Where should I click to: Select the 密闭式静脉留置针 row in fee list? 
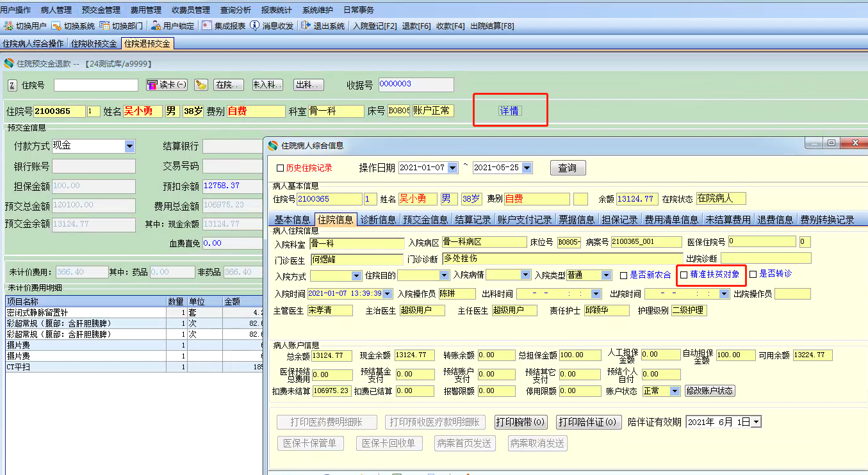point(135,312)
